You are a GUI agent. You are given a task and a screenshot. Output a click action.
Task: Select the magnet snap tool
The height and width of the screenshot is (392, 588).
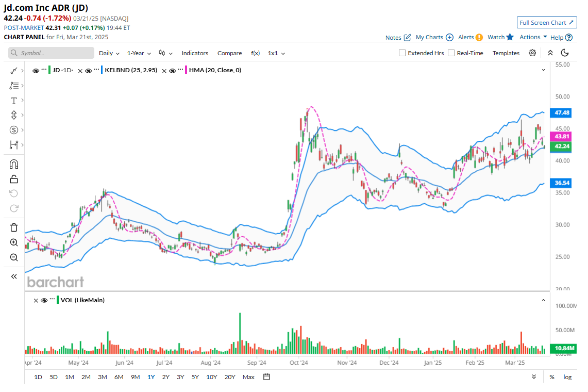[x=14, y=165]
